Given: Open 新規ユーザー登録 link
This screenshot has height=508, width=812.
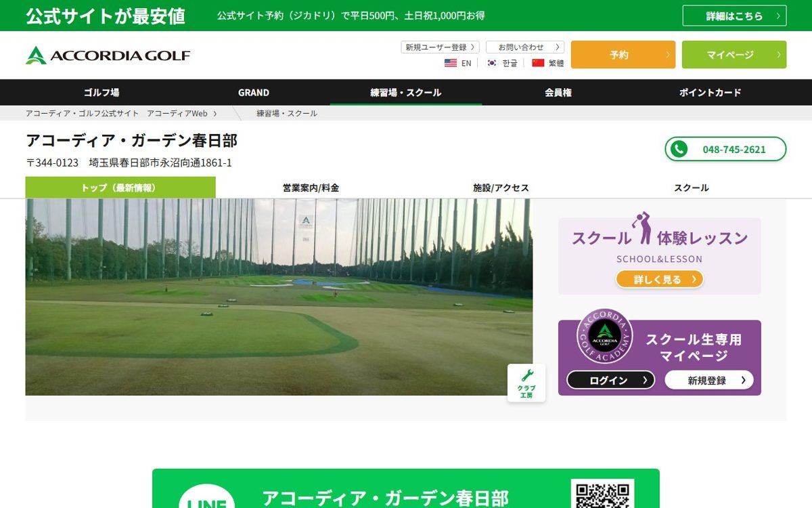Looking at the screenshot, I should (440, 47).
